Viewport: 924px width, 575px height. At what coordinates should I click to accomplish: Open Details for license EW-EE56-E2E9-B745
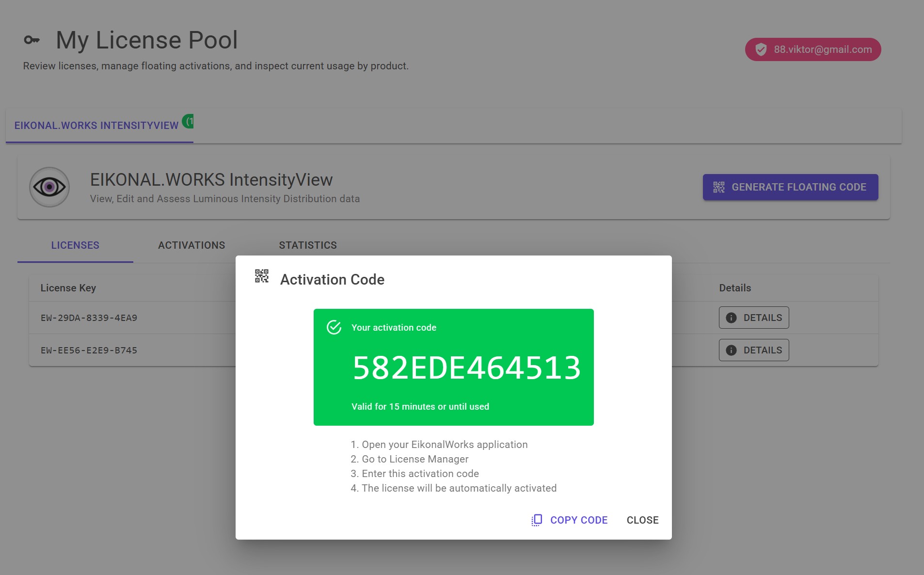tap(754, 350)
